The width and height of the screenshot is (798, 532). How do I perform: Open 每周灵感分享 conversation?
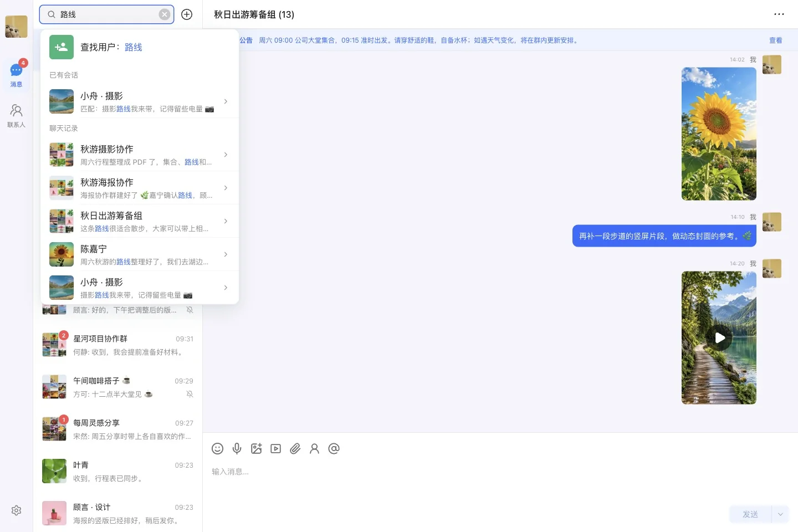117,429
